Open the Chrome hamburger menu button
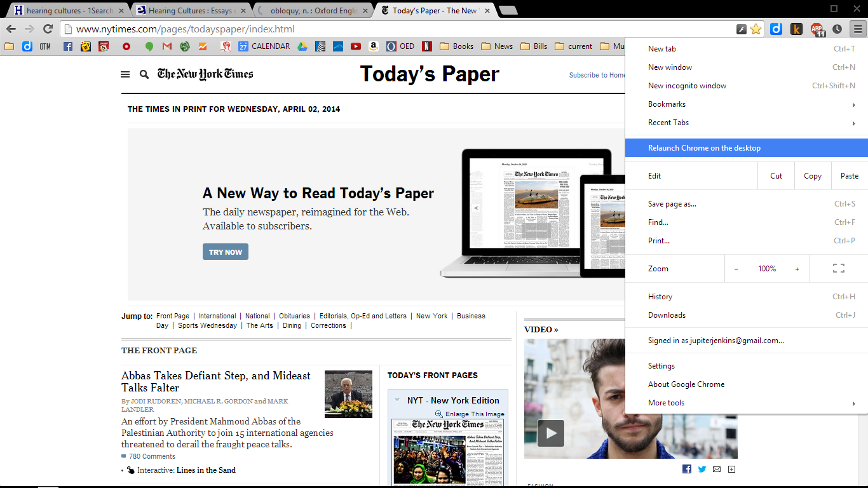This screenshot has width=868, height=488. pos(858,29)
